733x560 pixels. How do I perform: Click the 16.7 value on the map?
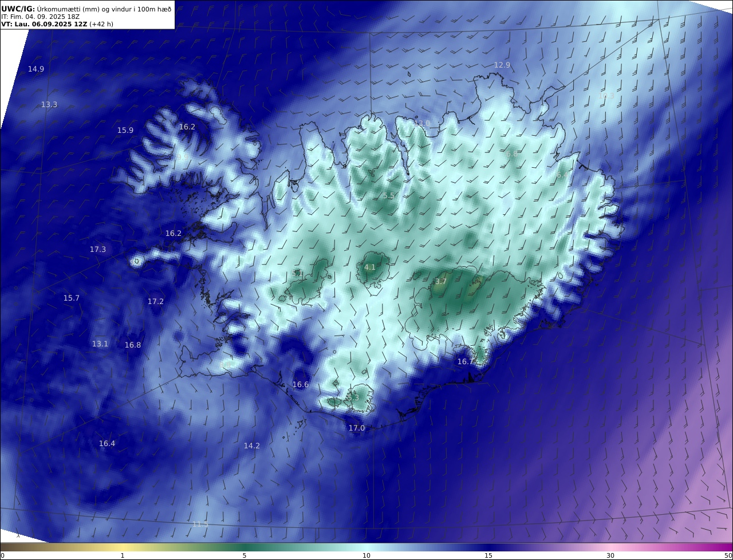[466, 362]
